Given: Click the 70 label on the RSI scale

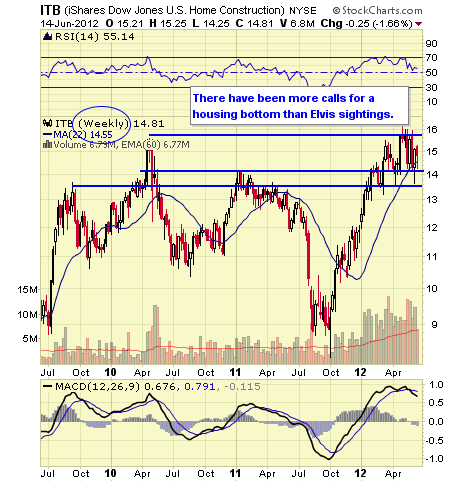Looking at the screenshot, I should coord(431,58).
